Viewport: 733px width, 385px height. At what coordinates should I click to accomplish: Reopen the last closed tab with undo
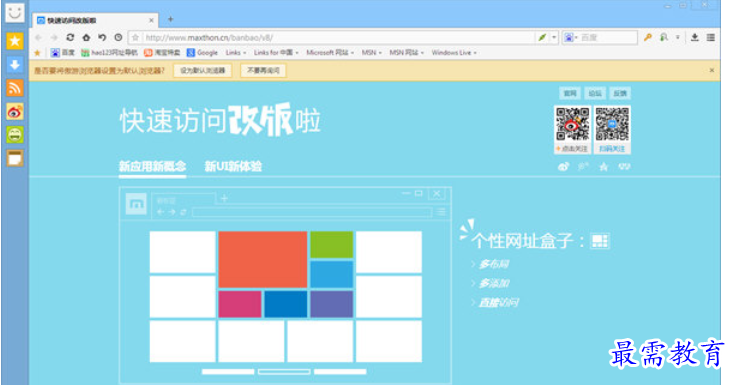[x=102, y=37]
